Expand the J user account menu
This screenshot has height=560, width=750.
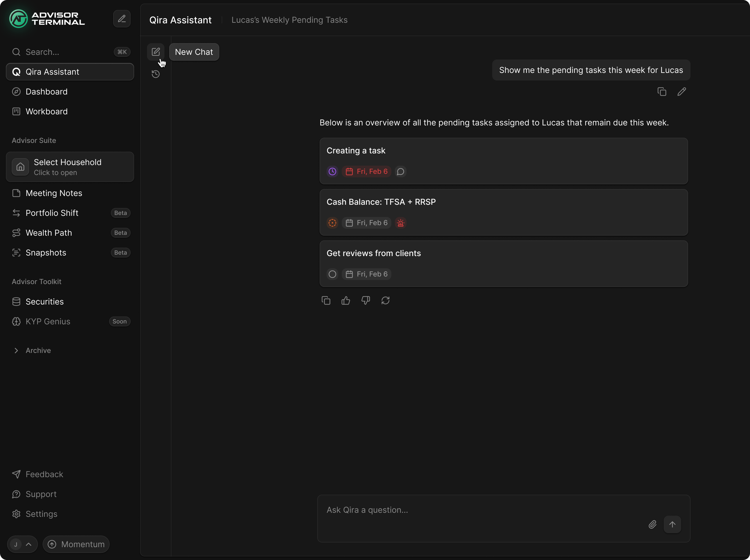(x=22, y=544)
